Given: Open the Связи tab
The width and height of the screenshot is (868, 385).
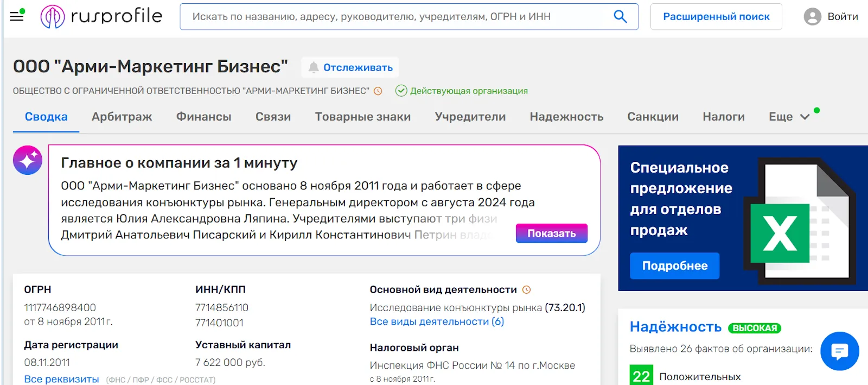Looking at the screenshot, I should click(273, 117).
